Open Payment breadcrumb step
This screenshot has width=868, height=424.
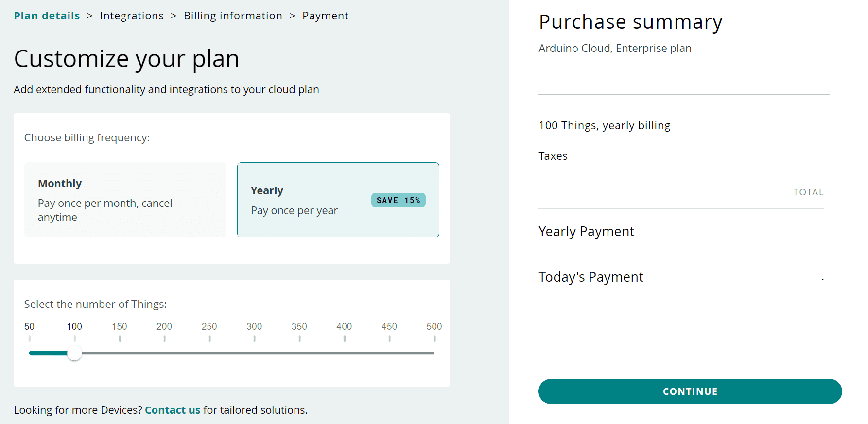click(325, 16)
